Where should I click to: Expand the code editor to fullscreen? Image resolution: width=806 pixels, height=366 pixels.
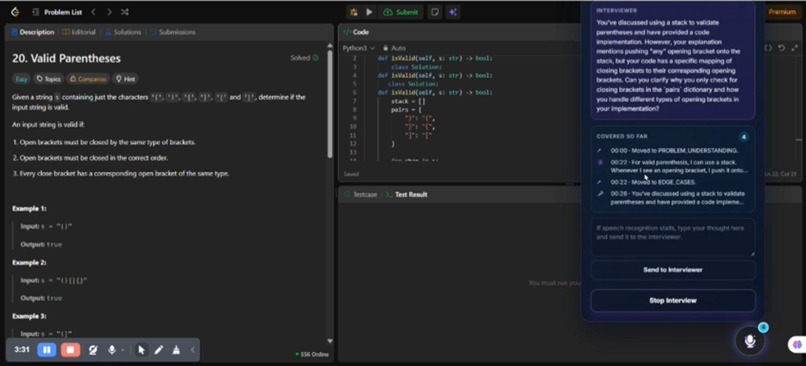(795, 48)
